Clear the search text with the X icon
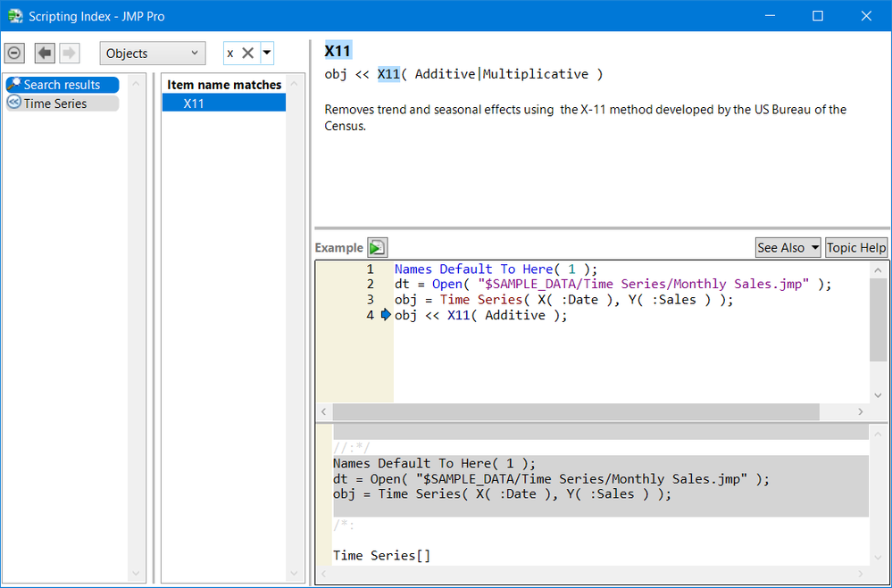This screenshot has width=892, height=588. [248, 54]
